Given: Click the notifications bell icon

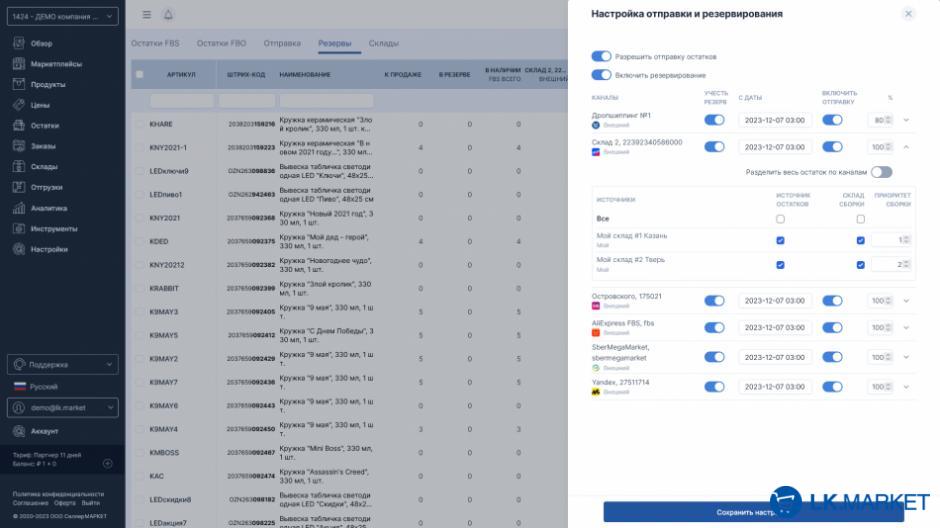Looking at the screenshot, I should coord(168,13).
